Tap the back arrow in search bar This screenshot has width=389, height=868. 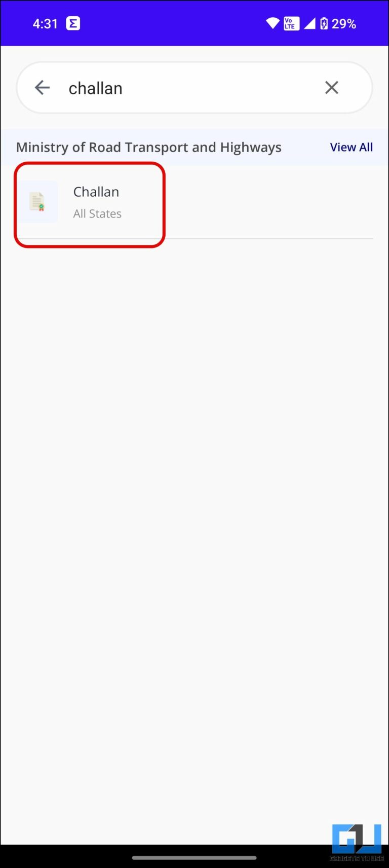point(42,88)
